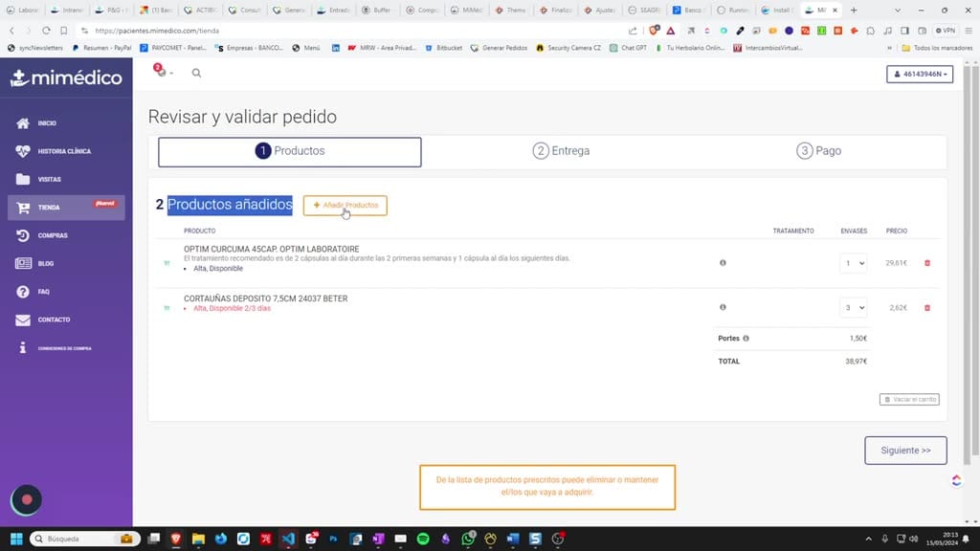980x551 pixels.
Task: Open notifications bell with red badge
Action: (162, 71)
